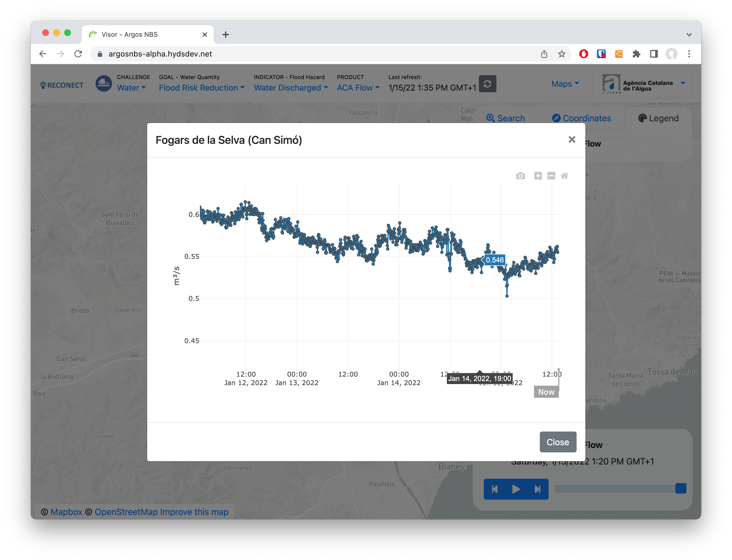The width and height of the screenshot is (732, 560).
Task: Open the Water challenge dropdown
Action: (131, 88)
